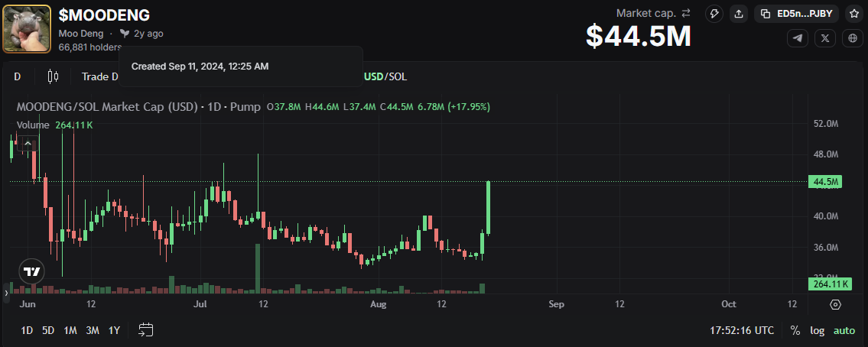
Task: Click the Market cap. label
Action: [x=646, y=13]
